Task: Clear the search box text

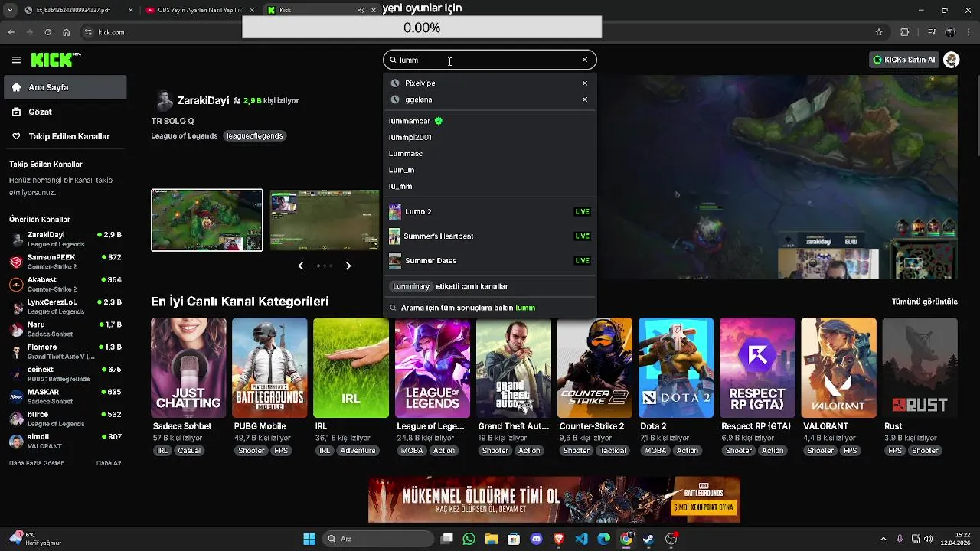Action: point(585,60)
